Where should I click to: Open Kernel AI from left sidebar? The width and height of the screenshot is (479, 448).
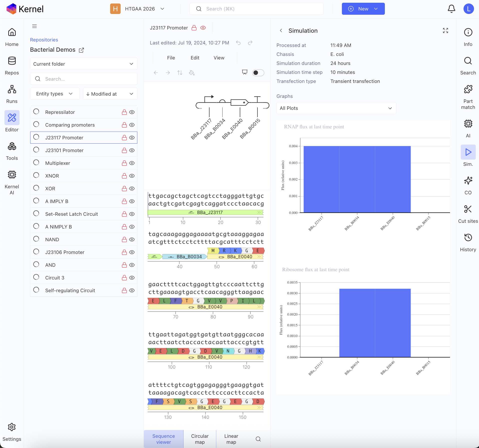[x=12, y=182]
